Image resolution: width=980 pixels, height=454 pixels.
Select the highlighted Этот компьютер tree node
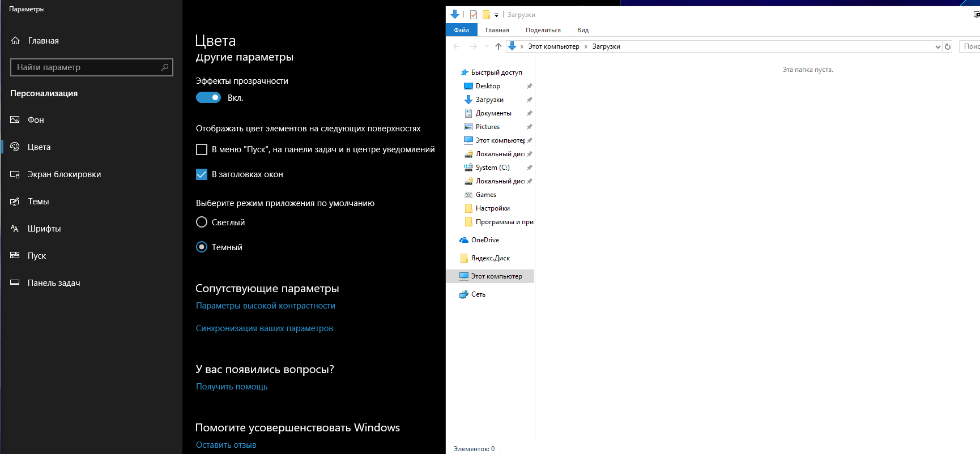(x=491, y=276)
